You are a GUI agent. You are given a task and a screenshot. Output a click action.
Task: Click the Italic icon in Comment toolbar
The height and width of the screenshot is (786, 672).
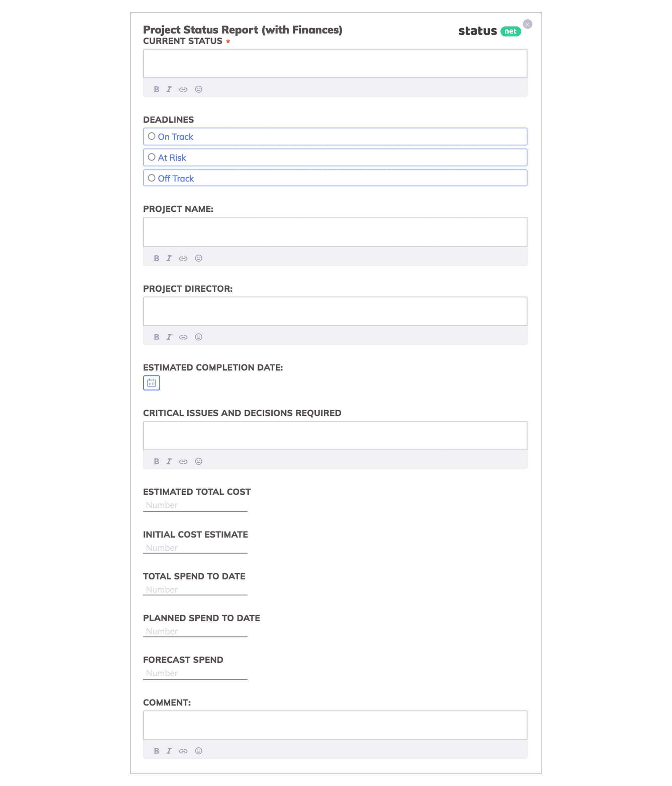tap(169, 751)
